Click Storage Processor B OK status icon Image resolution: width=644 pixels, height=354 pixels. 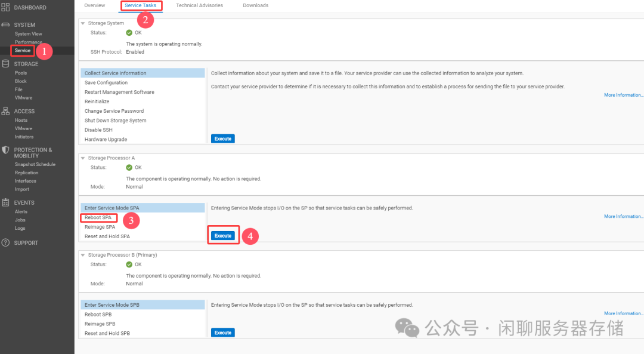pyautogui.click(x=129, y=264)
